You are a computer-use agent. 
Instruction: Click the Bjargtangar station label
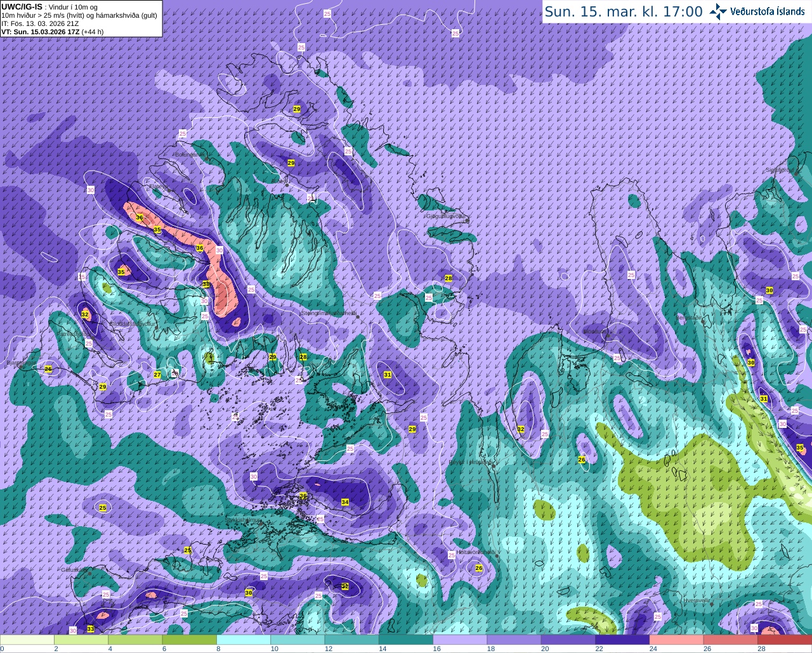point(21,363)
